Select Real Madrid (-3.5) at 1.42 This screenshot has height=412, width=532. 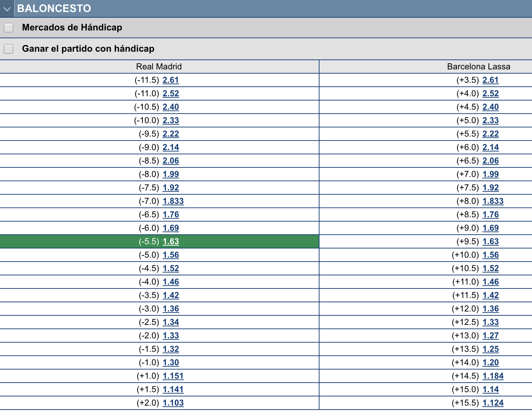point(171,295)
